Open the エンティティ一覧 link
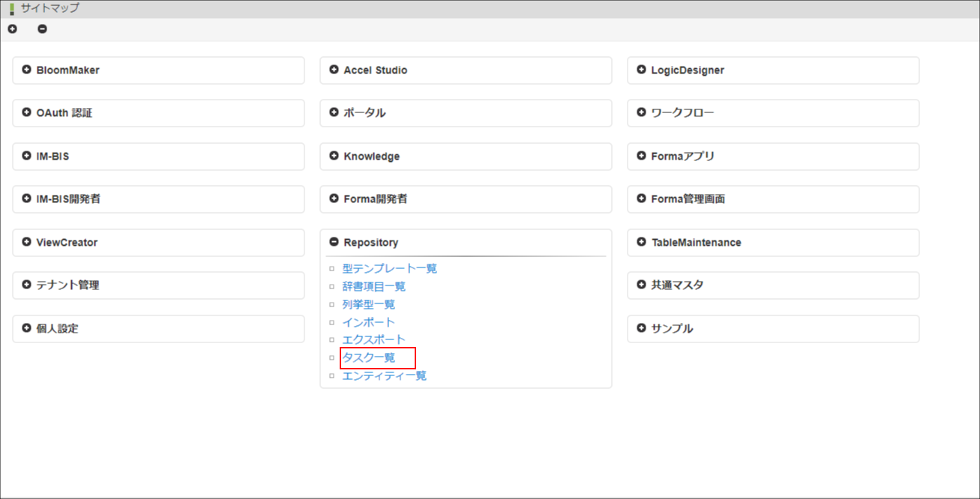The image size is (980, 499). click(384, 375)
